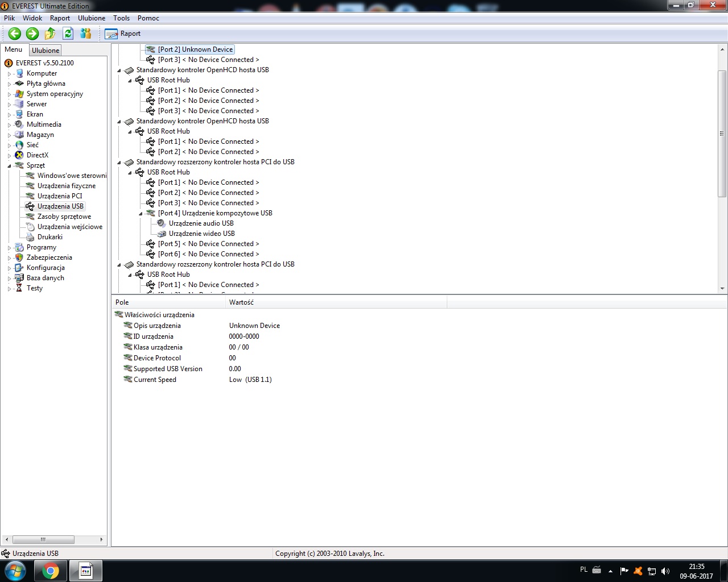The height and width of the screenshot is (582, 728).
Task: Open the Tools menu
Action: (x=121, y=18)
